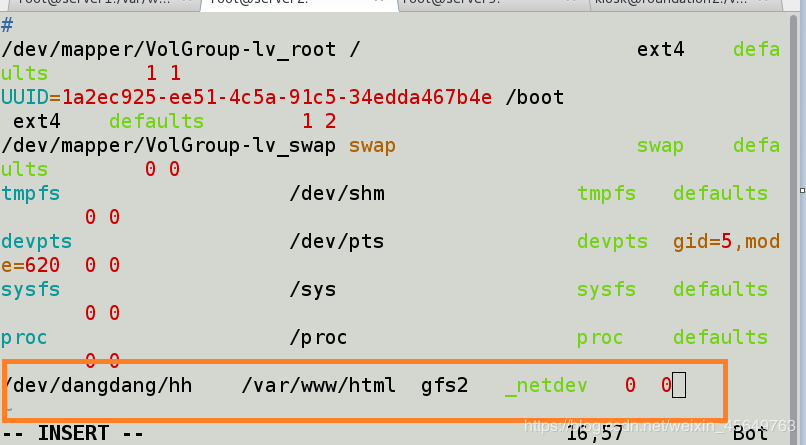Click the red '1 2' values
The height and width of the screenshot is (445, 806).
pyautogui.click(x=319, y=121)
